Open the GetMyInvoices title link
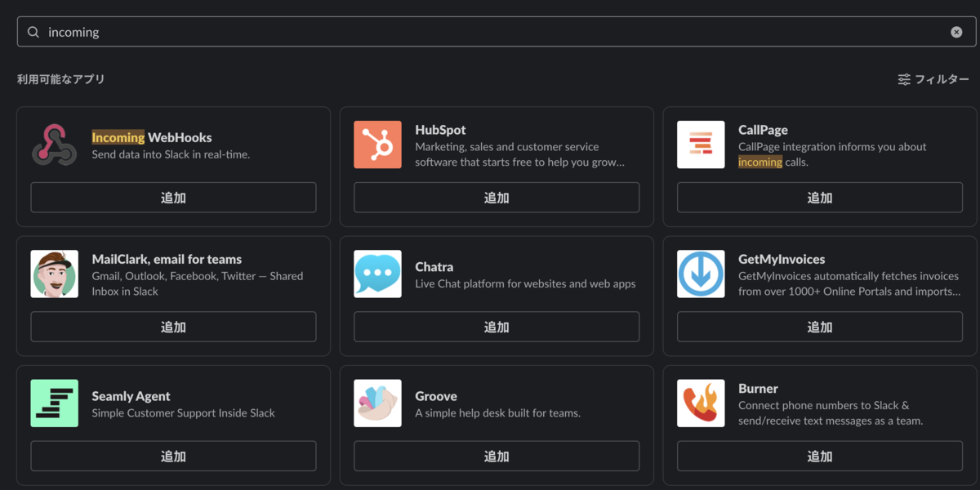Screen dimensions: 980x490 (782, 259)
